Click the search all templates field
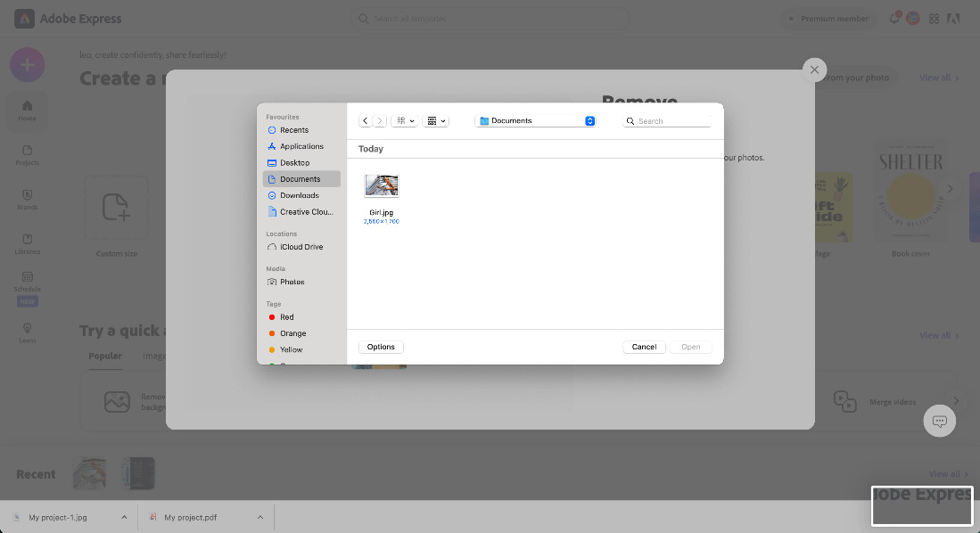The height and width of the screenshot is (533, 980). (490, 19)
